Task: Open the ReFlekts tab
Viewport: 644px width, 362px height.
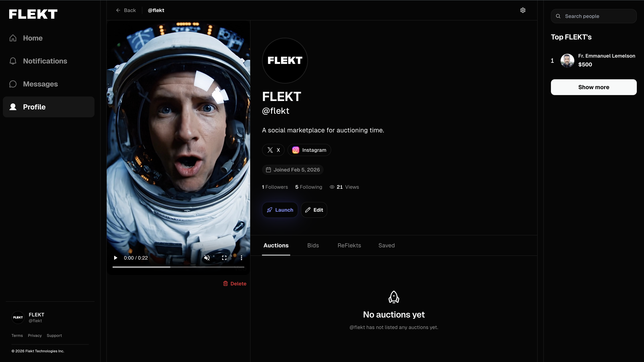Action: point(349,245)
